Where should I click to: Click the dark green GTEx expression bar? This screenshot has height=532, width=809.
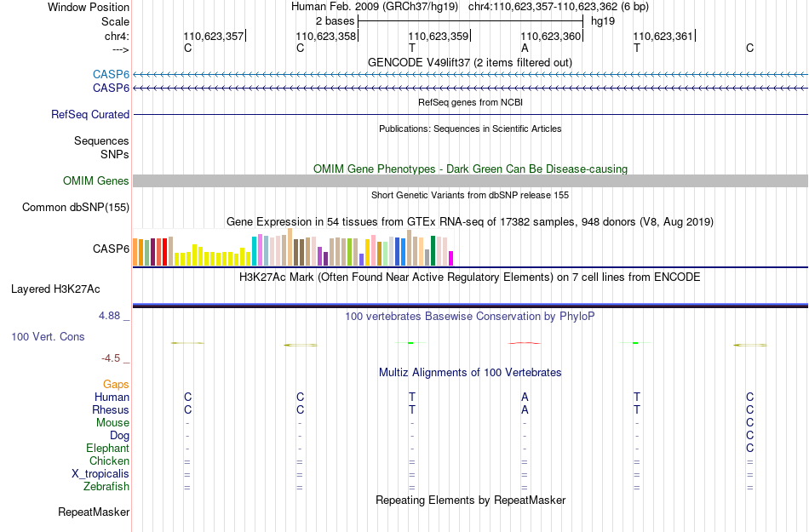coord(433,251)
